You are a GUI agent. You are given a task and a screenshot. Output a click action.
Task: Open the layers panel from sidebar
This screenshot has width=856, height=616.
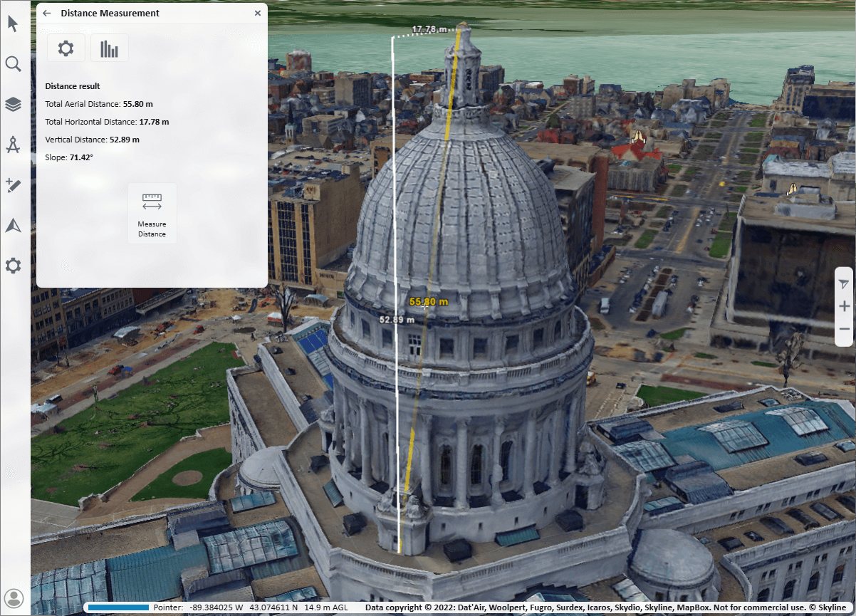(13, 105)
